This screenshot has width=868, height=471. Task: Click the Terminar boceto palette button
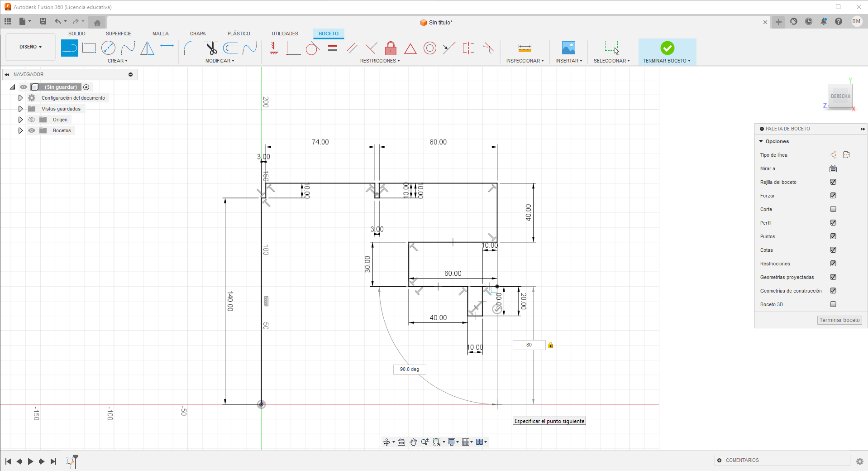click(839, 320)
